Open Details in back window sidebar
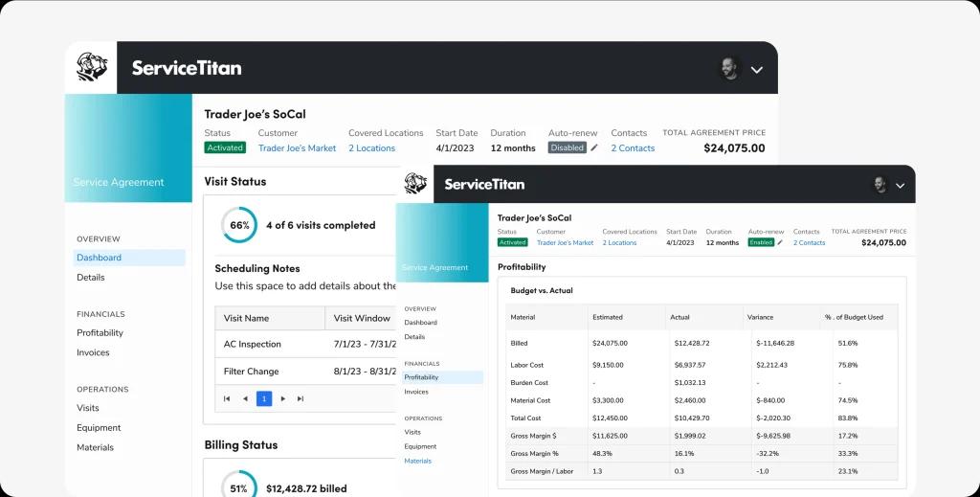 (x=91, y=277)
